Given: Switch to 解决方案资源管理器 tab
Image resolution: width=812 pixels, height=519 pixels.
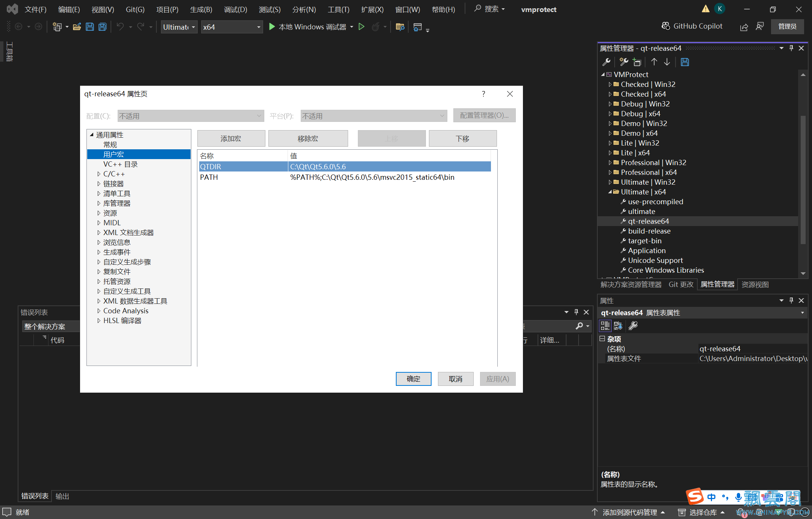Looking at the screenshot, I should [631, 285].
